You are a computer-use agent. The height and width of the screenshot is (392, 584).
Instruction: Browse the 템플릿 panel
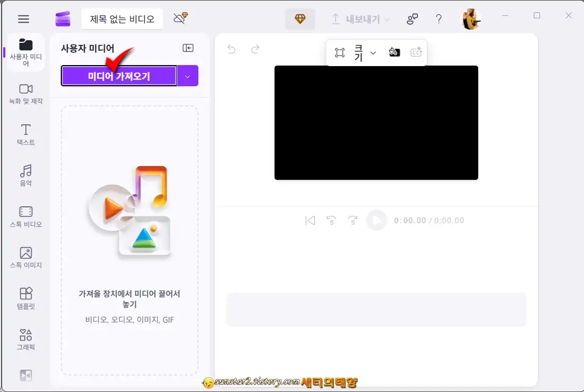(x=26, y=298)
